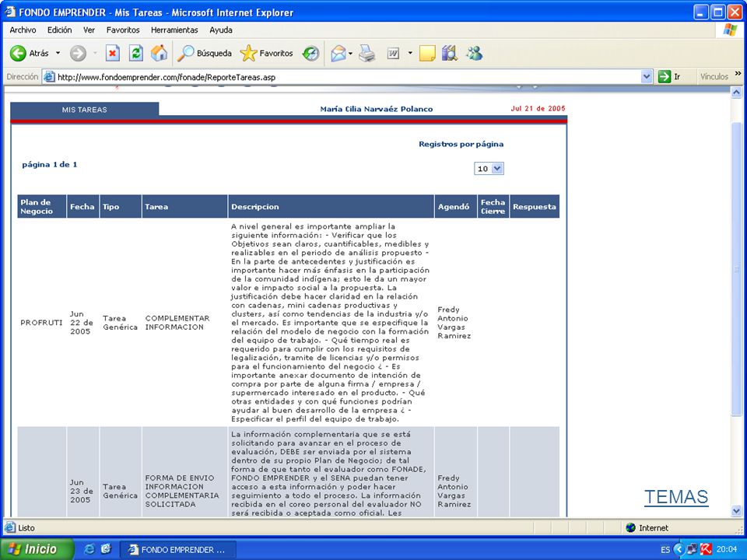The width and height of the screenshot is (747, 560).
Task: Click the TEMAS link
Action: click(676, 497)
